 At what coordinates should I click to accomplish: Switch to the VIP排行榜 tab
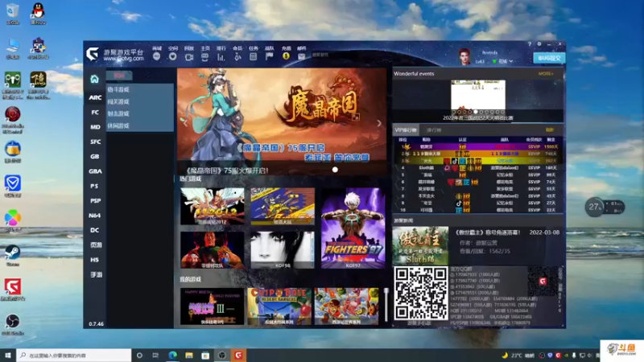tap(406, 130)
